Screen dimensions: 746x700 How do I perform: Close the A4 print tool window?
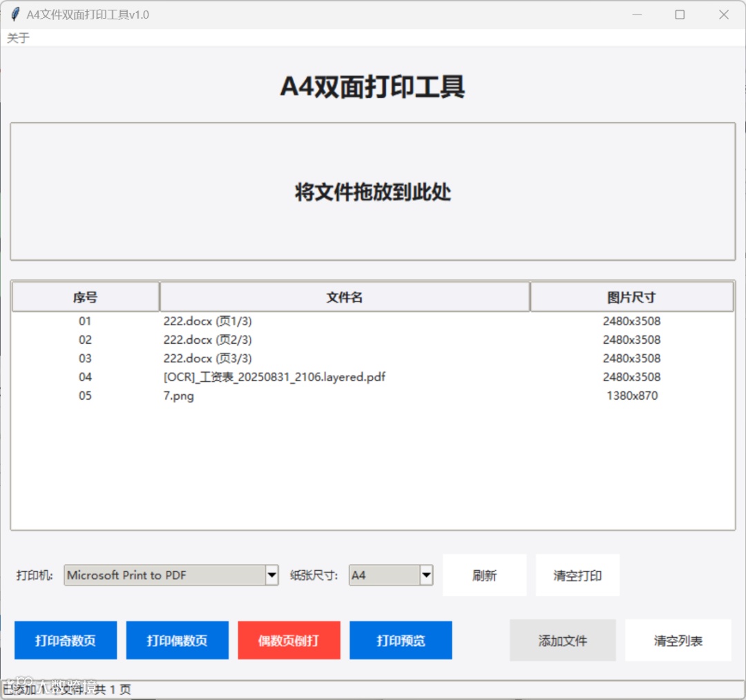724,14
